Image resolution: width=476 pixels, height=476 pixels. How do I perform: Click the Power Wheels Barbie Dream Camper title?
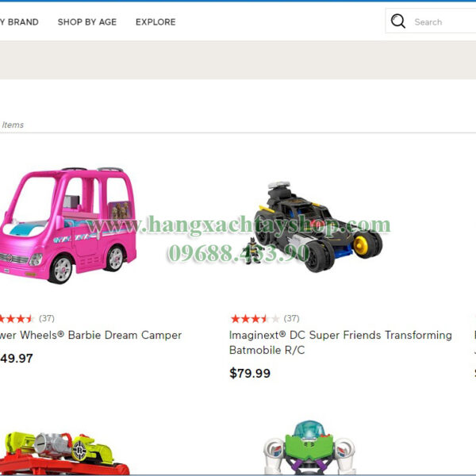click(90, 335)
